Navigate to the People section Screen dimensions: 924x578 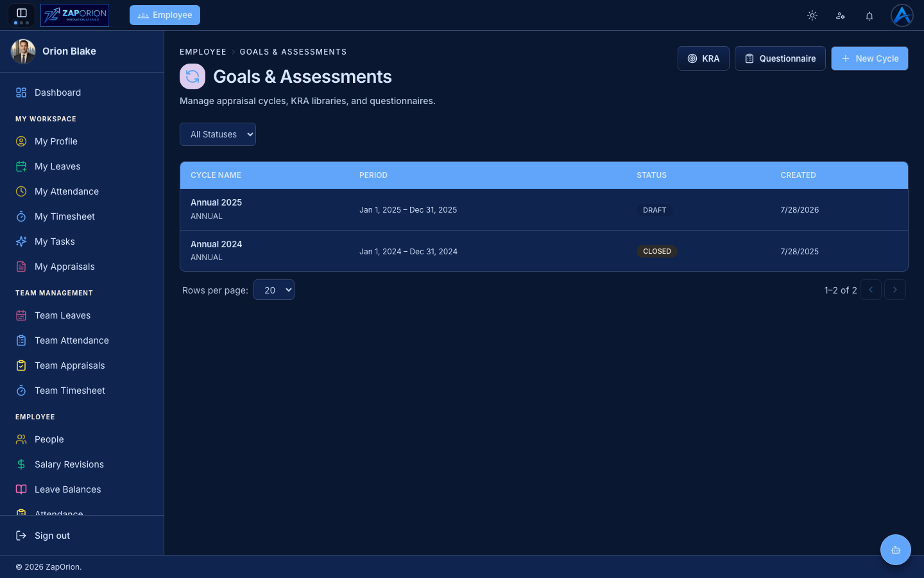pyautogui.click(x=82, y=439)
